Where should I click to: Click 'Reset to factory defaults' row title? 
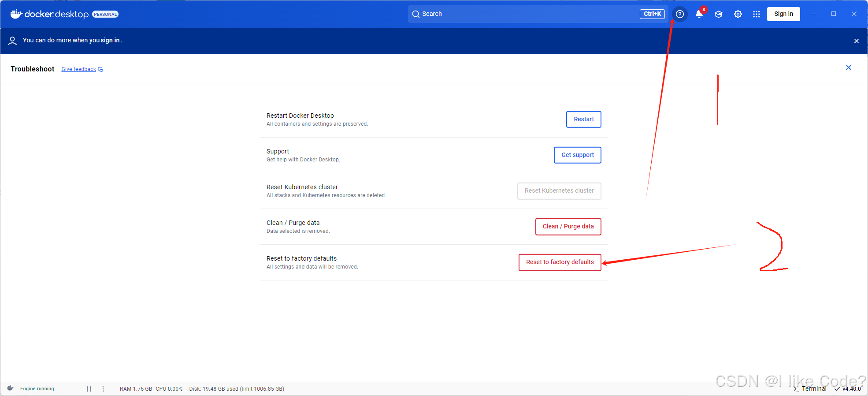click(x=301, y=258)
